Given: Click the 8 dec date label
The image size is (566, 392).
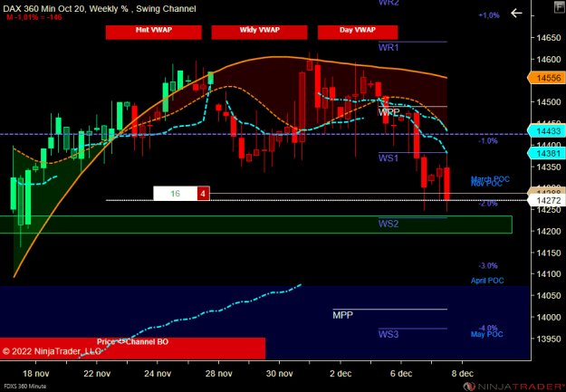Looking at the screenshot, I should point(462,374).
